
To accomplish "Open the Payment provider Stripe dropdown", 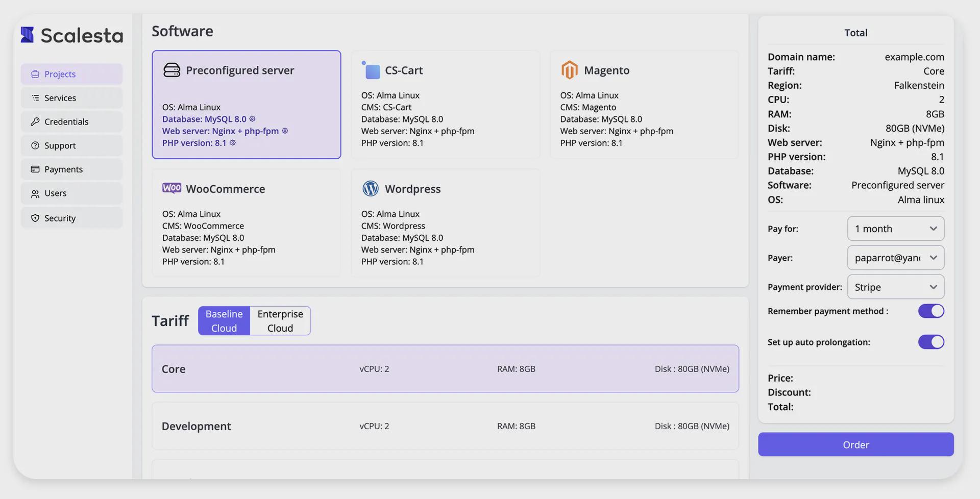I will [x=895, y=287].
